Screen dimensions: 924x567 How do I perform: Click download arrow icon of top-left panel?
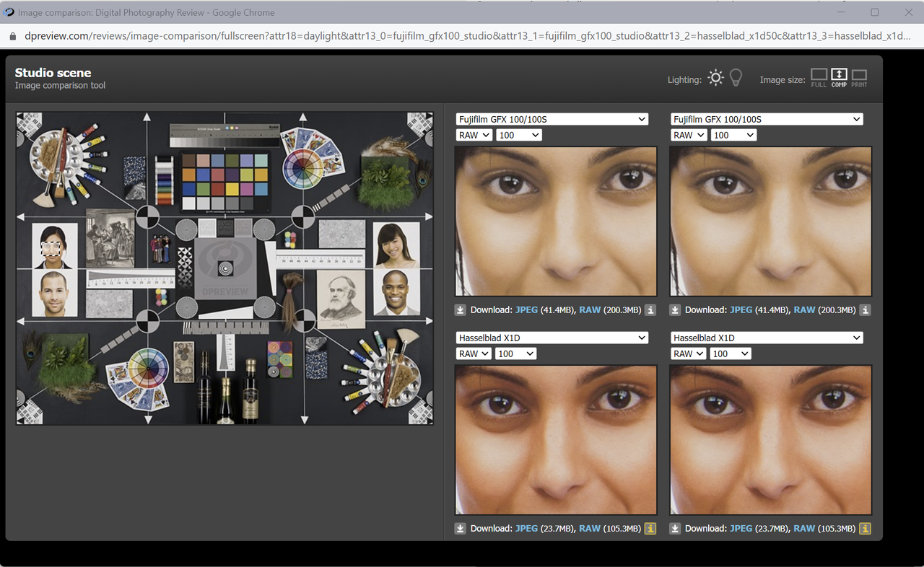(x=461, y=309)
